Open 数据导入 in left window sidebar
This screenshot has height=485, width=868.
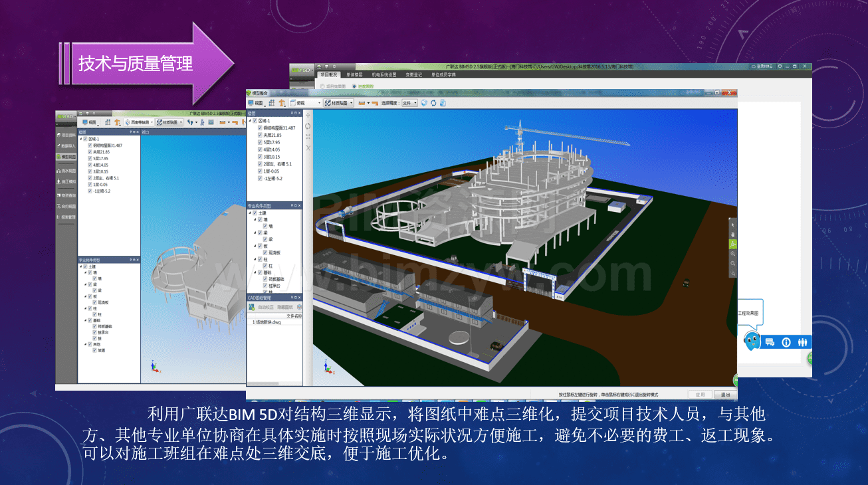[x=66, y=146]
